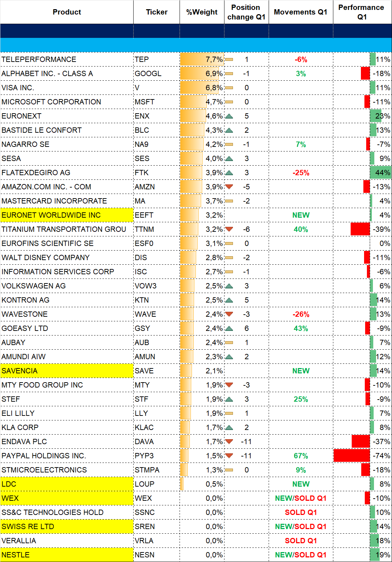Screen dimensions: 392x562
Task: Click the green up arrow in GOEASY LTD row
Action: pos(229,328)
